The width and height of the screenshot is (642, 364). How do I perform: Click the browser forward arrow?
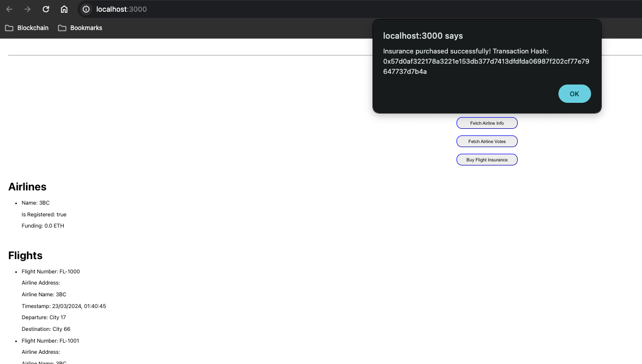click(28, 9)
